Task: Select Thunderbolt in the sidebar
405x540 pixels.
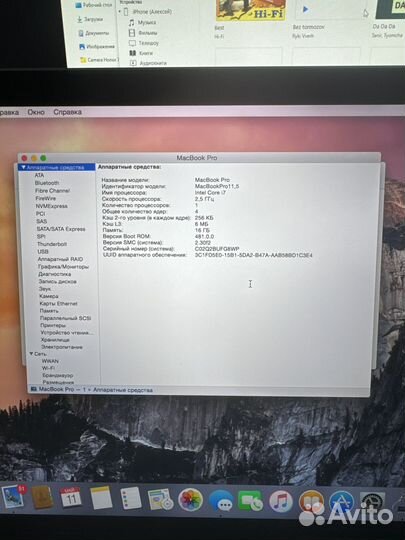Action: pos(52,244)
